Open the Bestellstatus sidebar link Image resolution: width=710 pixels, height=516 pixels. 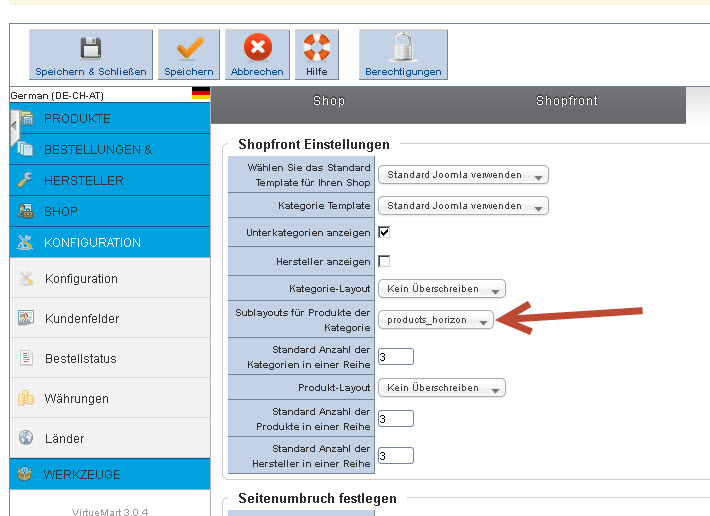[x=80, y=358]
